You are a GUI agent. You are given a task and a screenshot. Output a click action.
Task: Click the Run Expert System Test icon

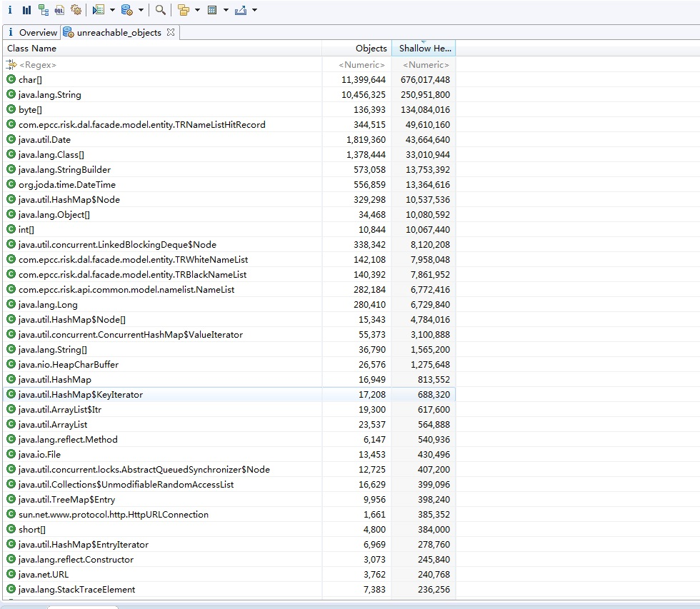99,10
